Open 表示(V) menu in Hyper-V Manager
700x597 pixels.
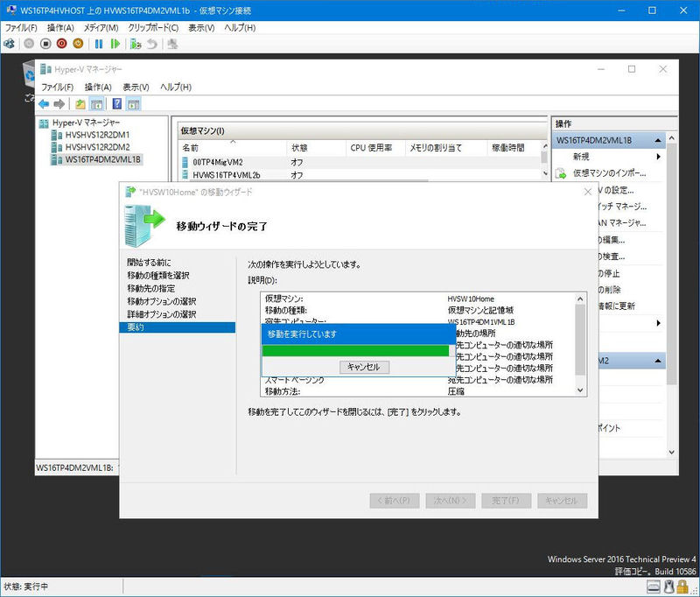click(x=136, y=87)
